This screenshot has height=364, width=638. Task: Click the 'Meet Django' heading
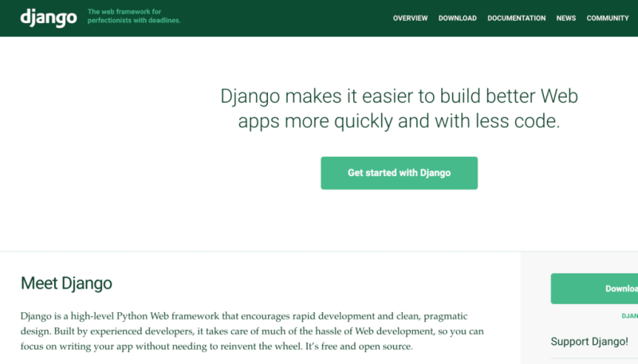pos(66,284)
